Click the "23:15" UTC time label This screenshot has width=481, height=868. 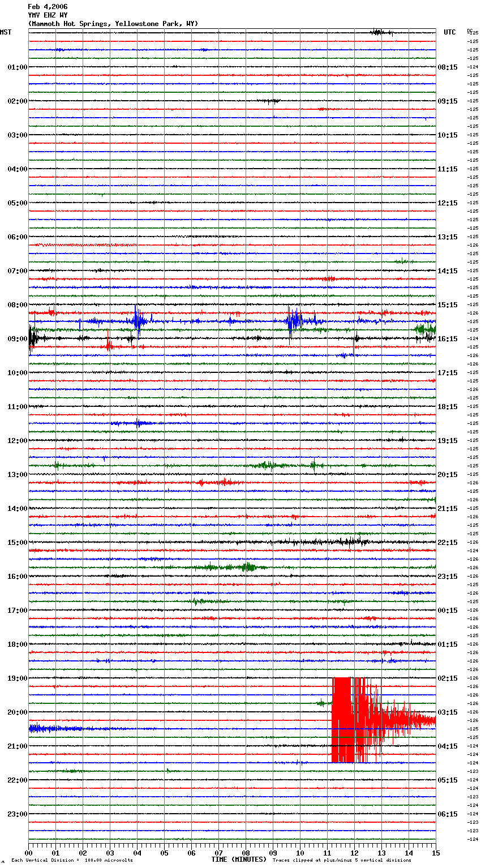448,577
